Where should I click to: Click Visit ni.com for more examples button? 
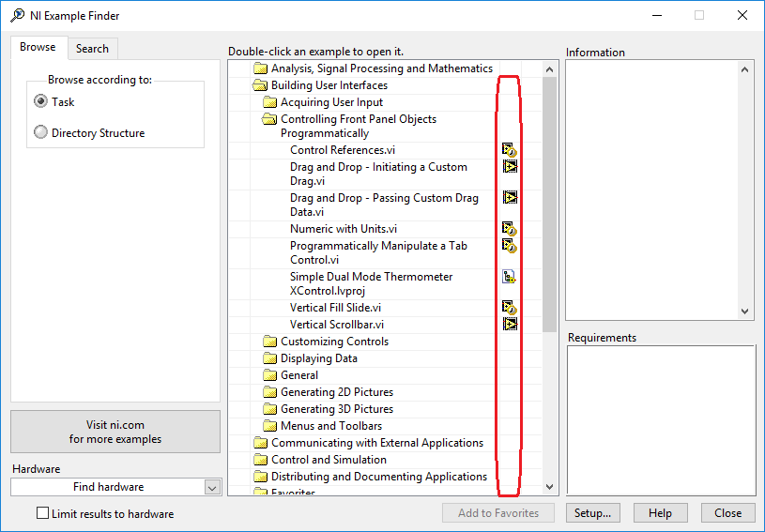click(115, 432)
